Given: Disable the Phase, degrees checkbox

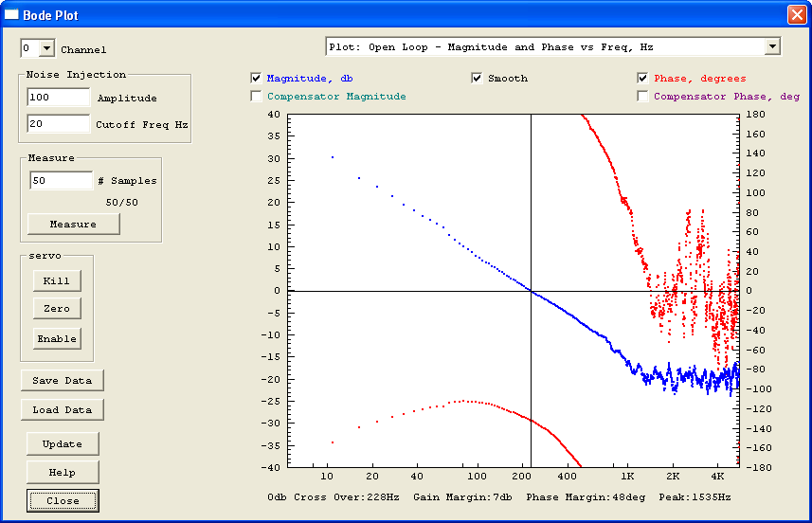Looking at the screenshot, I should point(643,78).
